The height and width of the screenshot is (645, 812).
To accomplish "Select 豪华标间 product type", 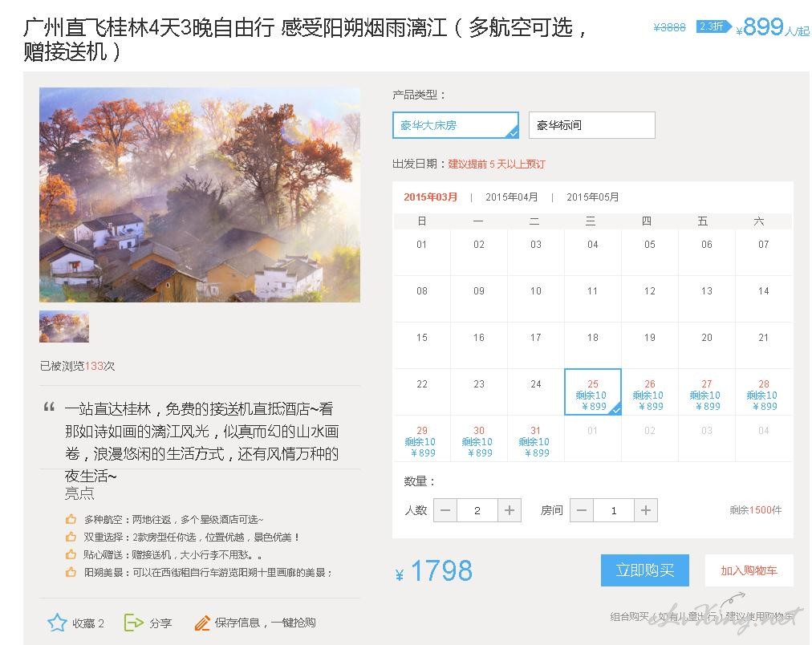I will (x=592, y=125).
